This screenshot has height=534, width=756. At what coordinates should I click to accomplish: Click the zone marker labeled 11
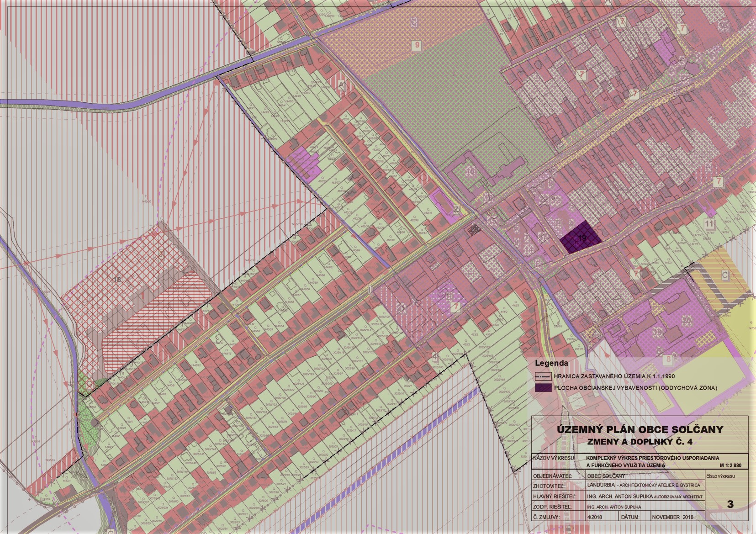[x=709, y=224]
